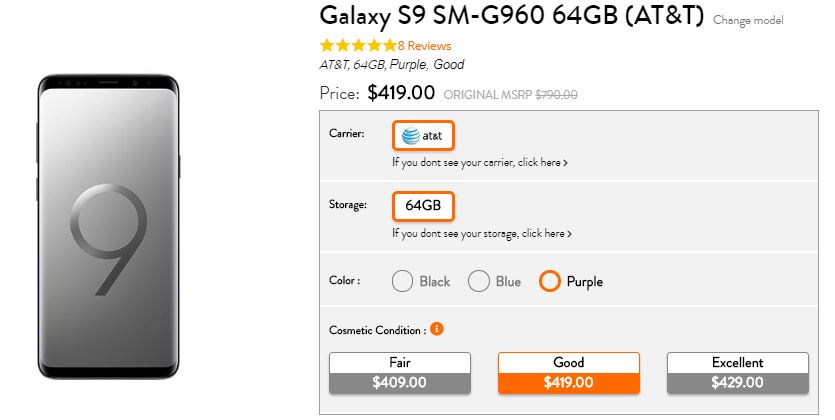
Task: Select the Purple color radio button
Action: point(549,281)
